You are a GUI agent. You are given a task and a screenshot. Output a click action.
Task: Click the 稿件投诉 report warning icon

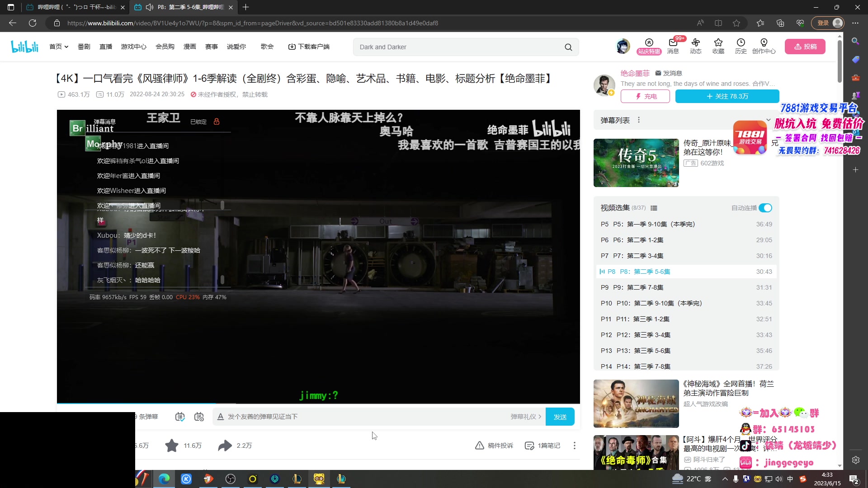point(480,446)
